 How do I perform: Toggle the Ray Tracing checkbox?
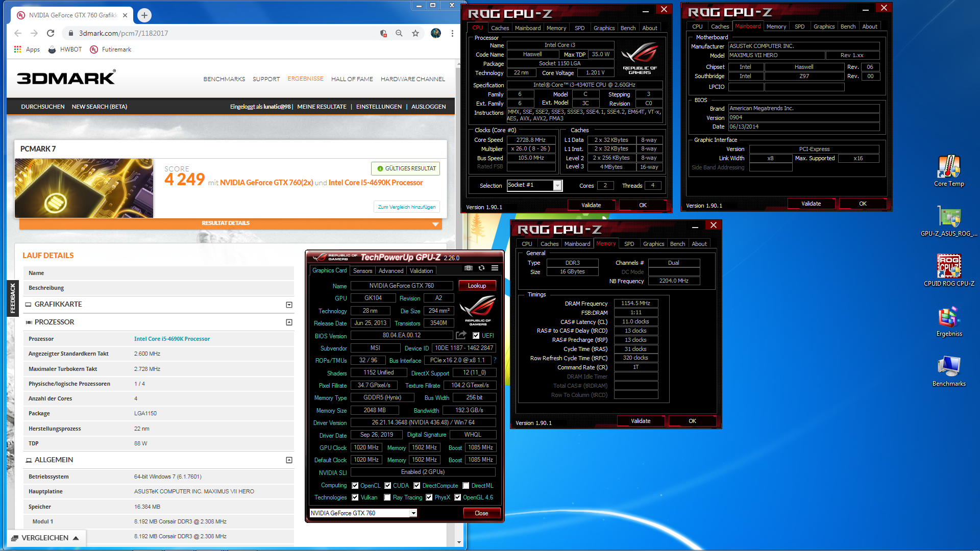tap(387, 497)
